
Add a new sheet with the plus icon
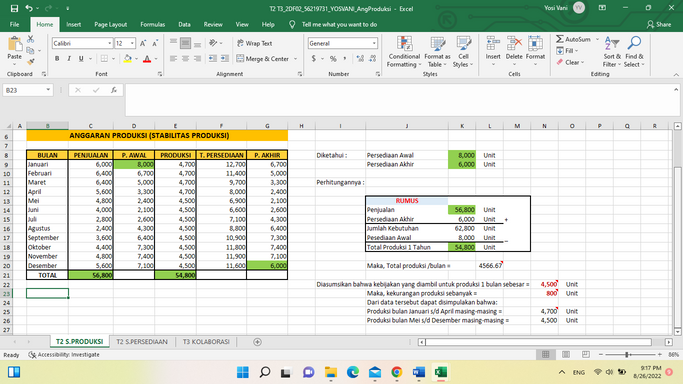click(x=257, y=342)
